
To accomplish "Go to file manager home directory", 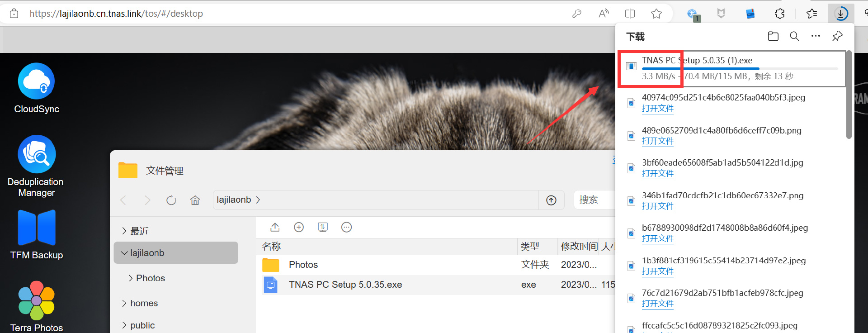I will point(195,200).
